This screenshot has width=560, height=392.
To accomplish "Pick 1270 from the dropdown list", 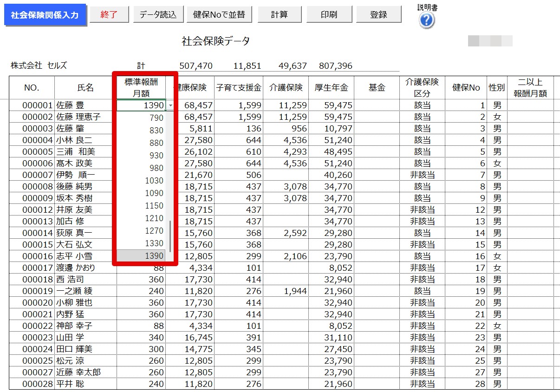I will pyautogui.click(x=141, y=231).
